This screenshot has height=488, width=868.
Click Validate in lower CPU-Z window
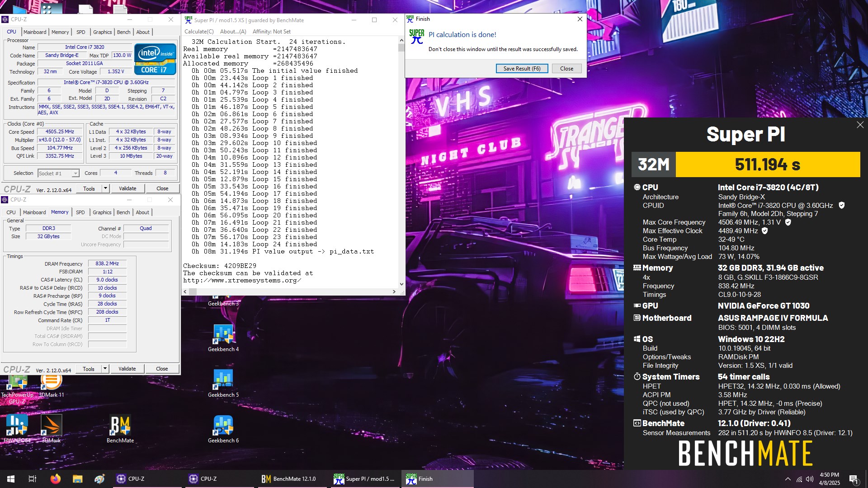click(127, 369)
